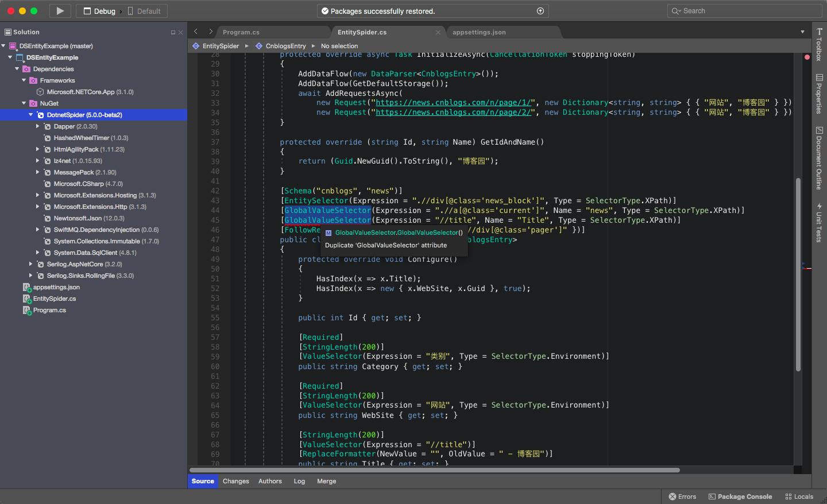Viewport: 827px width, 504px height.
Task: Open the Properties pad
Action: 820,92
